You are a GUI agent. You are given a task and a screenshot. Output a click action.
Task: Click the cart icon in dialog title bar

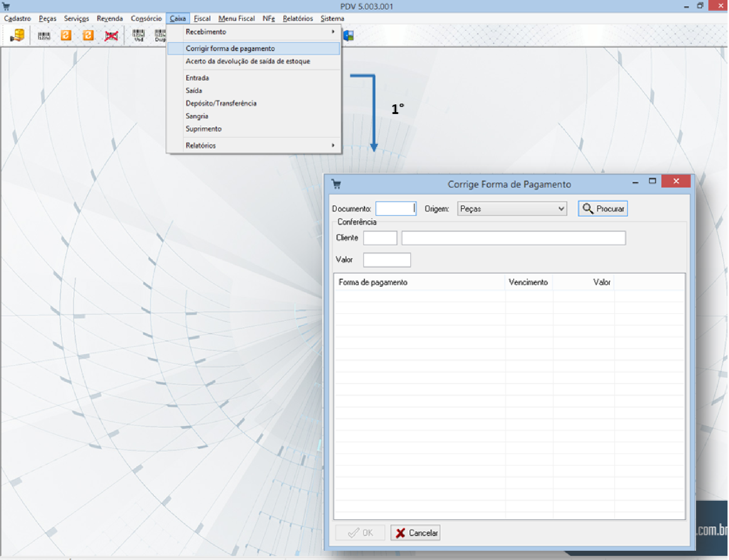click(x=336, y=184)
